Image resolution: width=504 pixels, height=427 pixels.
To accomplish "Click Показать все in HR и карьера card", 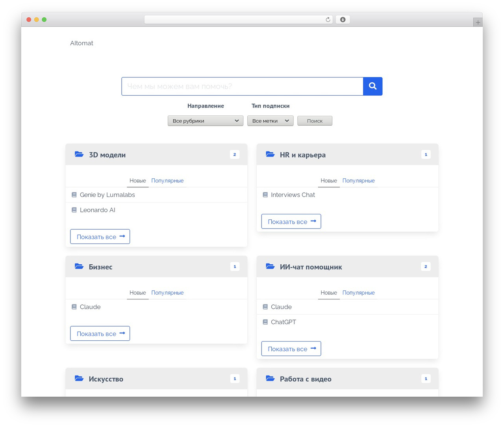I will [x=291, y=221].
